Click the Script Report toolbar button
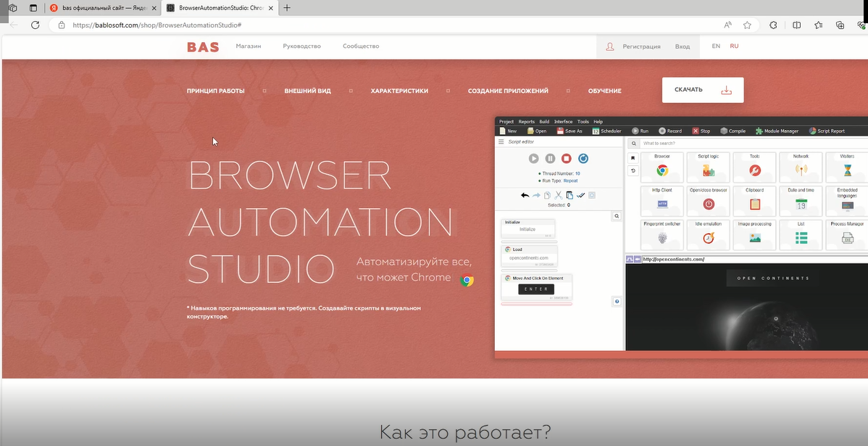 [x=827, y=131]
